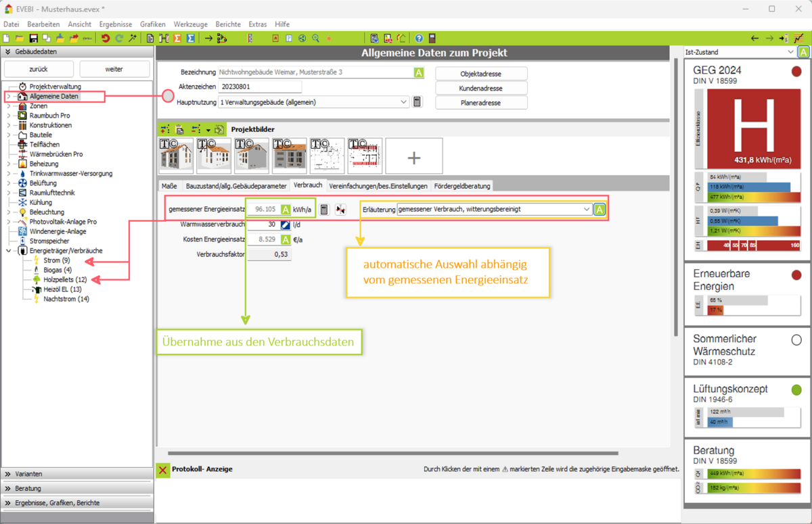The height and width of the screenshot is (524, 812).
Task: Click the save (floppy disk) toolbar icon
Action: (x=33, y=39)
